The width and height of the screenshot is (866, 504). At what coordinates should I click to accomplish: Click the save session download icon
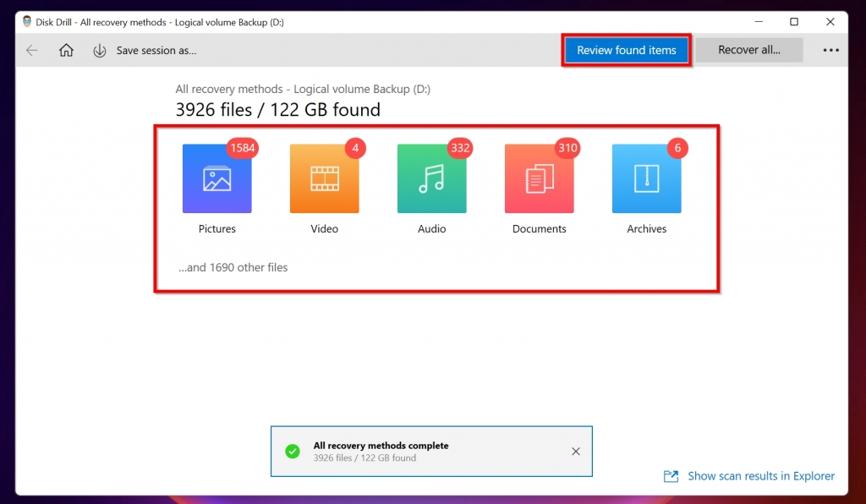click(x=100, y=50)
